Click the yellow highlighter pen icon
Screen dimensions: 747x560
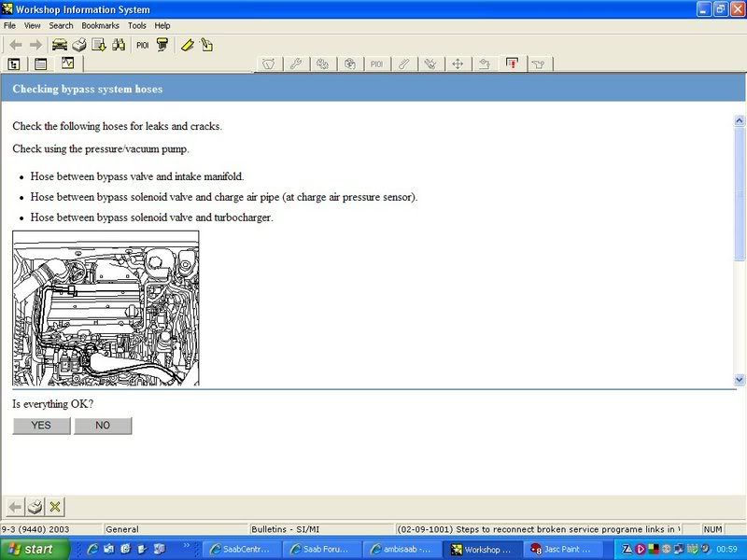click(188, 45)
